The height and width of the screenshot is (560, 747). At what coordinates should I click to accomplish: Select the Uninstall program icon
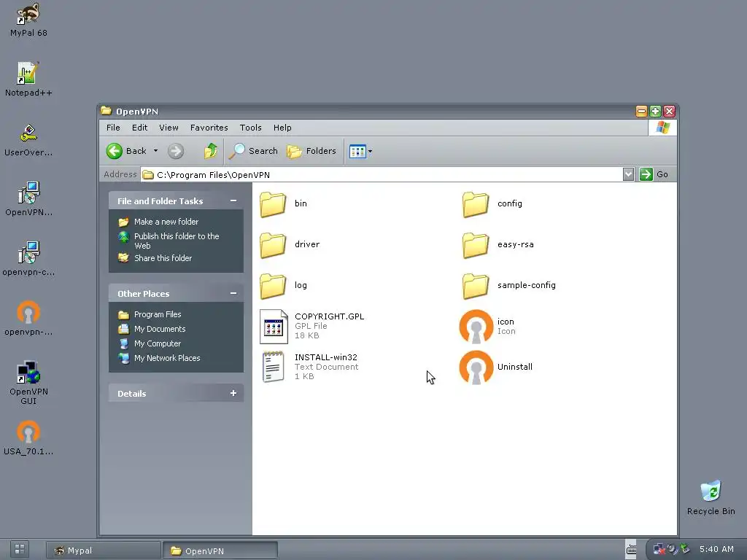(495, 367)
